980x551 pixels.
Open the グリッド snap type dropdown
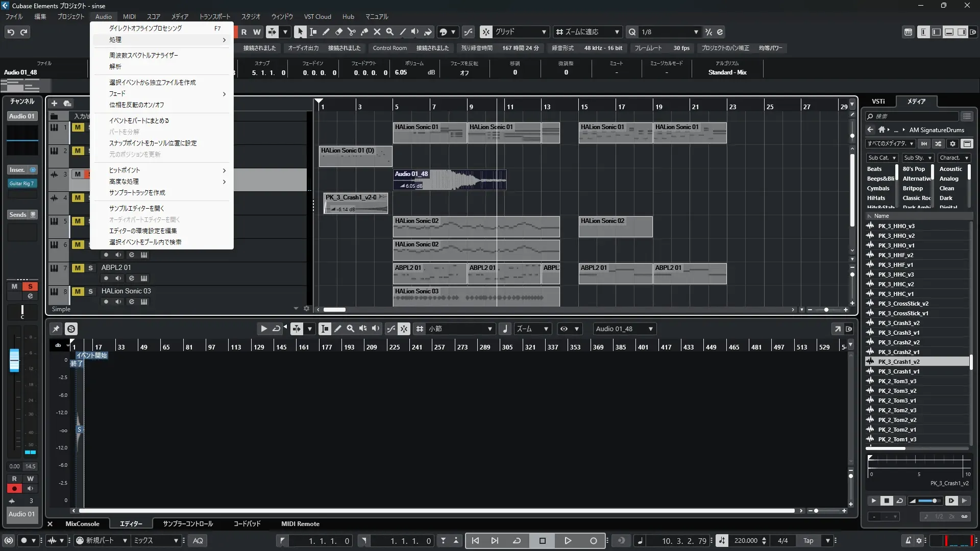(x=544, y=32)
